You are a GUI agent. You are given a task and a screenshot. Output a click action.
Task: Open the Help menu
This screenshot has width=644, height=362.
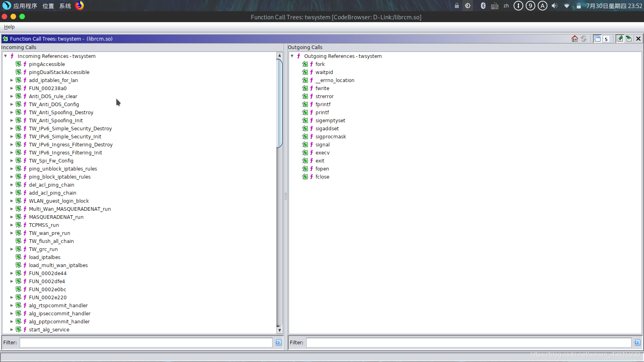click(9, 27)
